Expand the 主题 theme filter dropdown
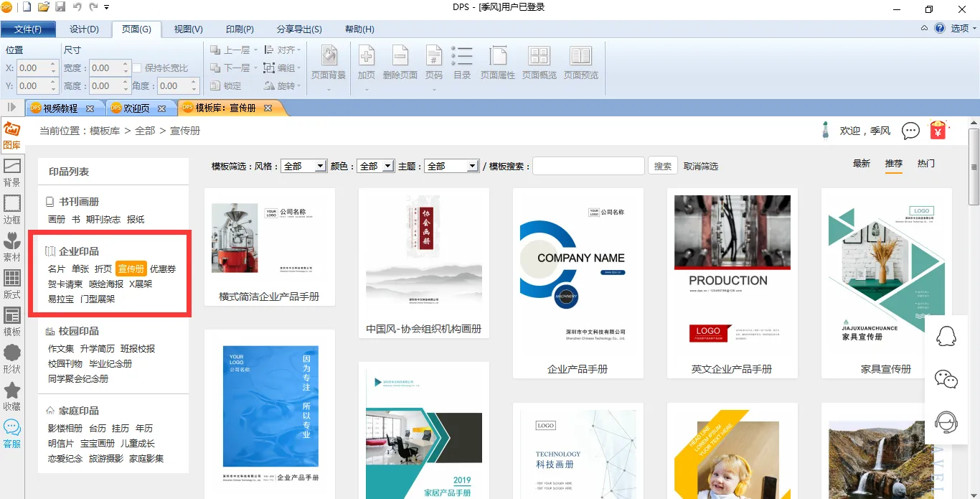Screen dimensions: 980x499 [x=472, y=166]
